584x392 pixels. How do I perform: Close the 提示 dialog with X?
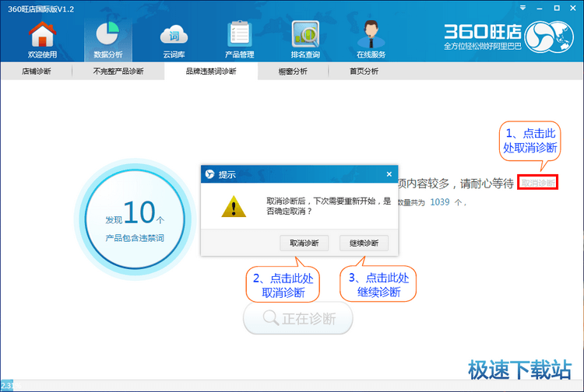[x=389, y=174]
